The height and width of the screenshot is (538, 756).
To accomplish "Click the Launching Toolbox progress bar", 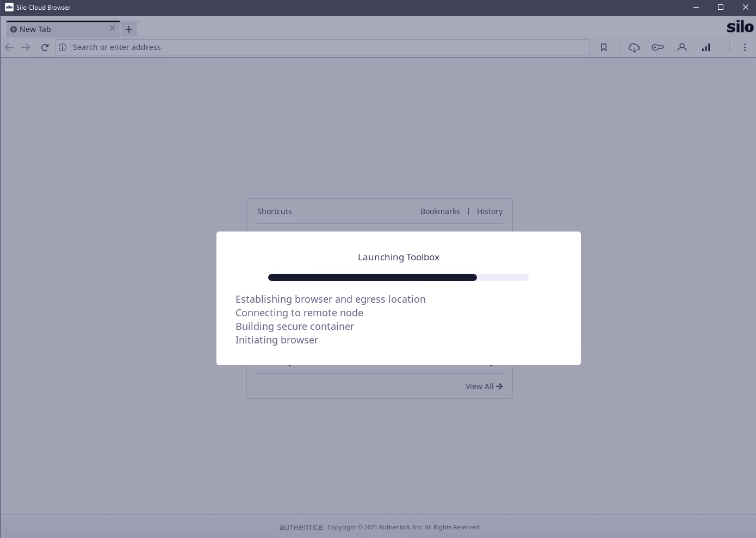I will [x=398, y=278].
